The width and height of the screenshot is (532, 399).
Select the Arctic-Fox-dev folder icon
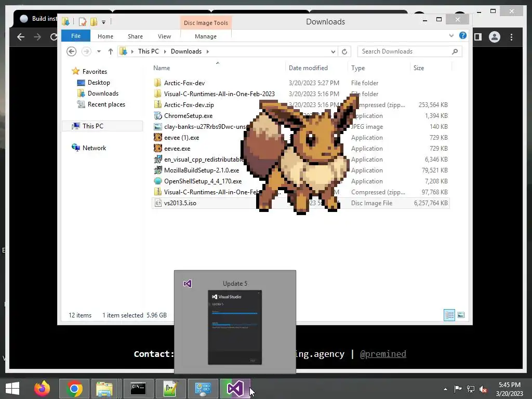click(158, 83)
